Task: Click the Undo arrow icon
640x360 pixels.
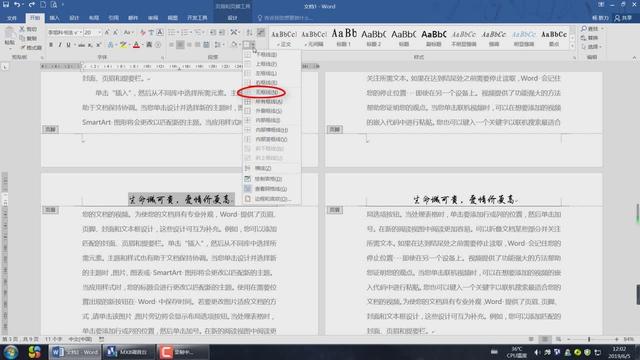Action: 17,4
